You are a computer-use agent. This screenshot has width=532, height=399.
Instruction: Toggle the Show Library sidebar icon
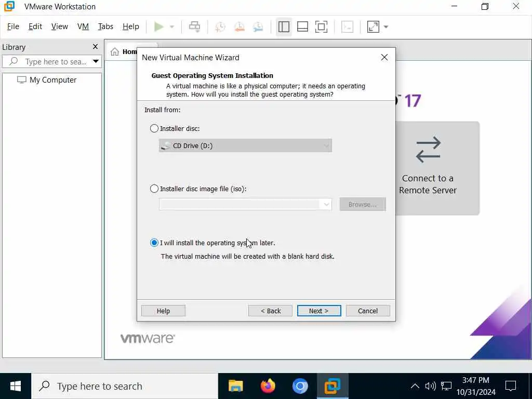click(284, 27)
